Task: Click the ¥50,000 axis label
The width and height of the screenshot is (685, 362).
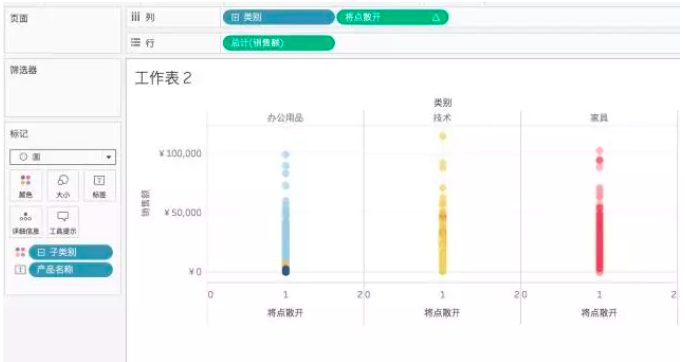Action: click(x=183, y=213)
